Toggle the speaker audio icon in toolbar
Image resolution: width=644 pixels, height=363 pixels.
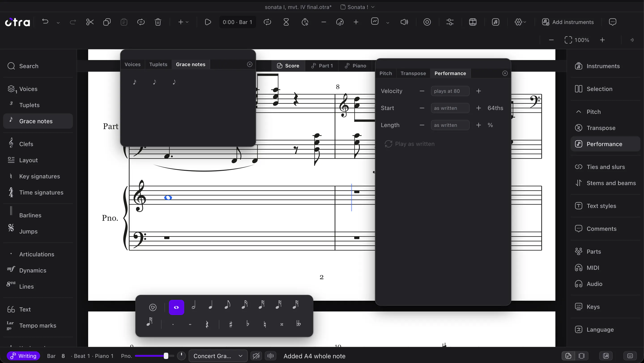click(404, 22)
